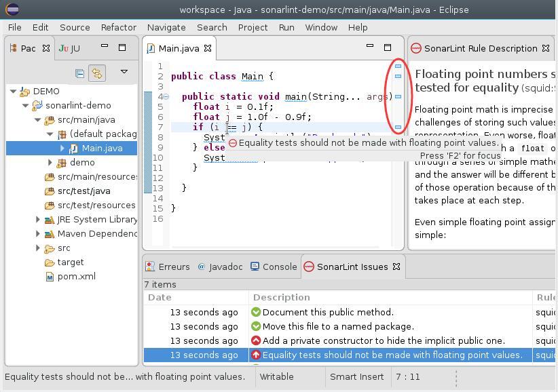Collapse the sonarlint-demo project node
558x392 pixels.
coord(25,106)
